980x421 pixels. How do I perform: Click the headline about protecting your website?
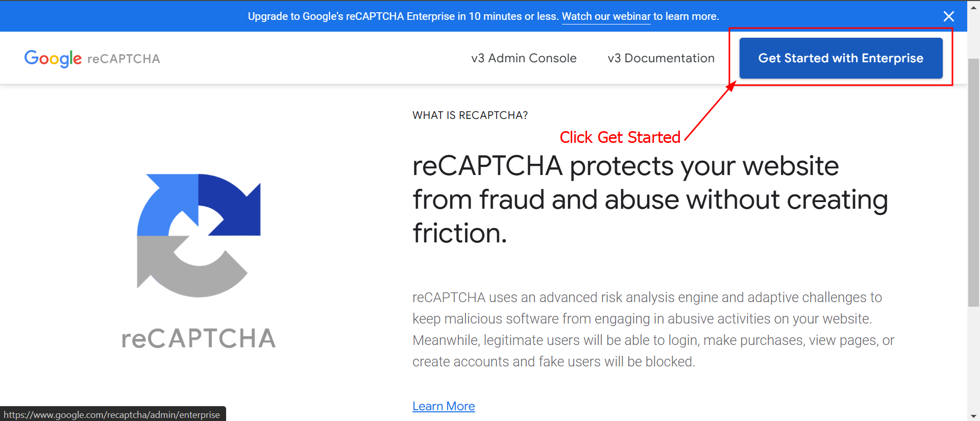(x=648, y=199)
